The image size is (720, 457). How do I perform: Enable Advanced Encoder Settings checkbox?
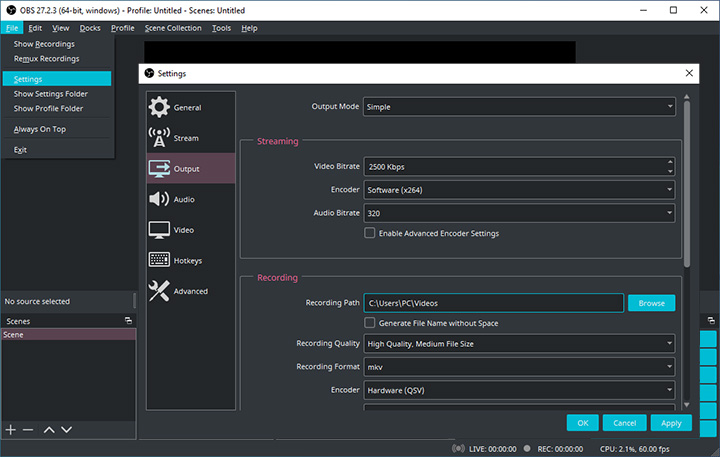coord(370,233)
